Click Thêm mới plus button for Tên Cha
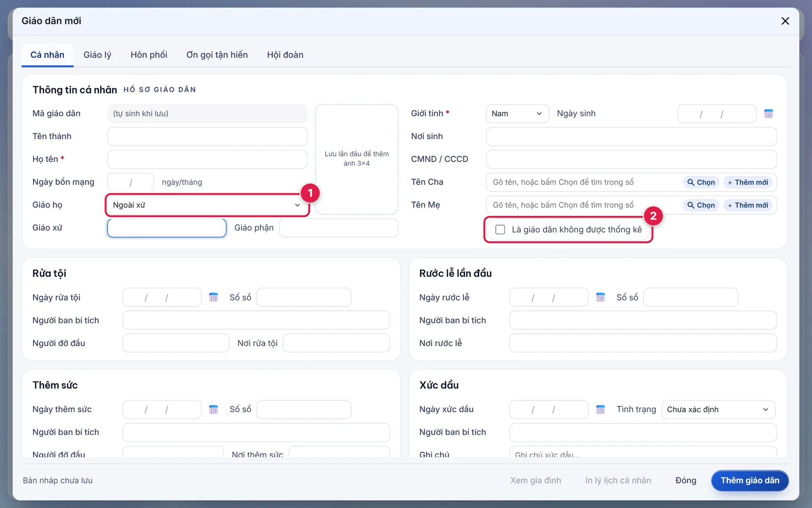Viewport: 812px width, 508px height. (x=748, y=182)
